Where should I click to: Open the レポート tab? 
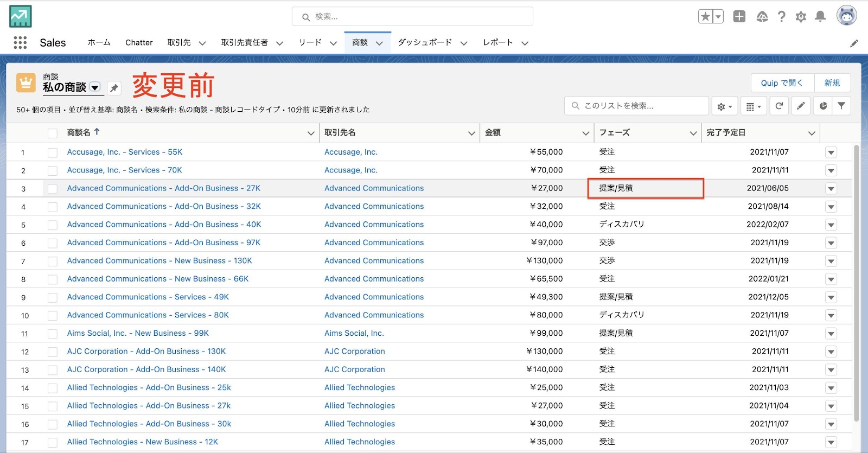coord(498,42)
